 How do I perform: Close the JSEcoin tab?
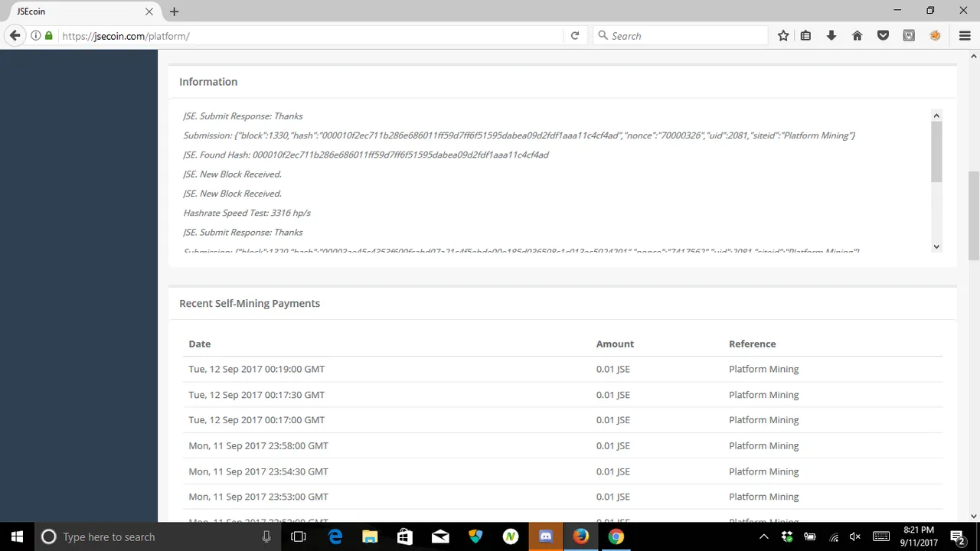[x=149, y=11]
